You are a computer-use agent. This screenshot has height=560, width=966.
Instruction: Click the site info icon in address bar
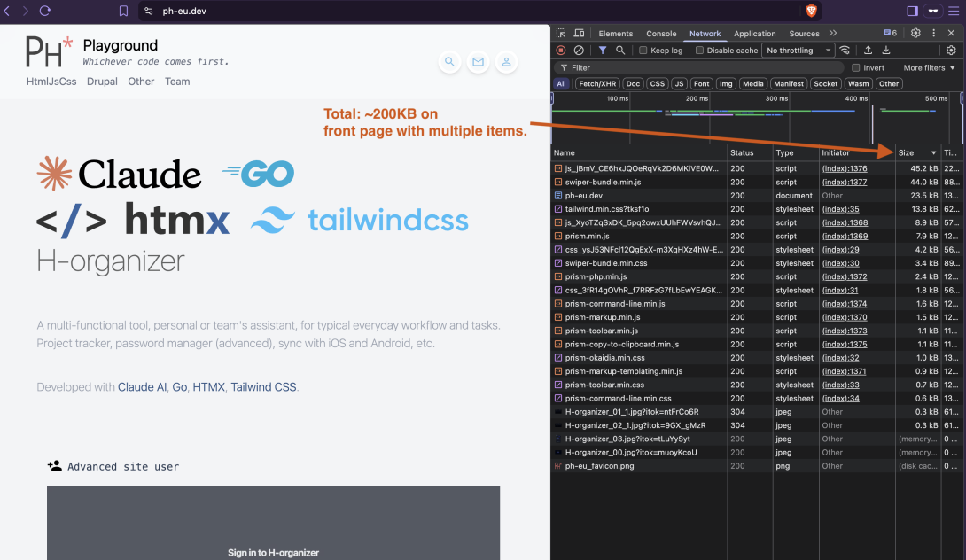(149, 12)
